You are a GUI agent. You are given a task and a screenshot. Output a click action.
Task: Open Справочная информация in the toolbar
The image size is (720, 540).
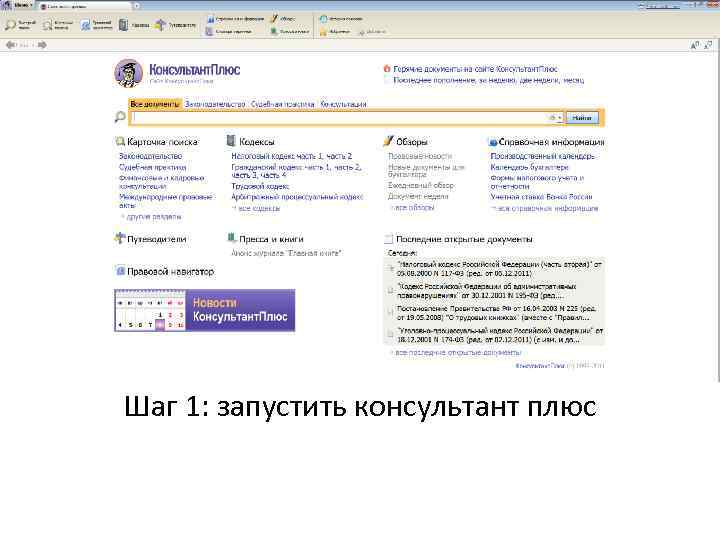tap(235, 19)
